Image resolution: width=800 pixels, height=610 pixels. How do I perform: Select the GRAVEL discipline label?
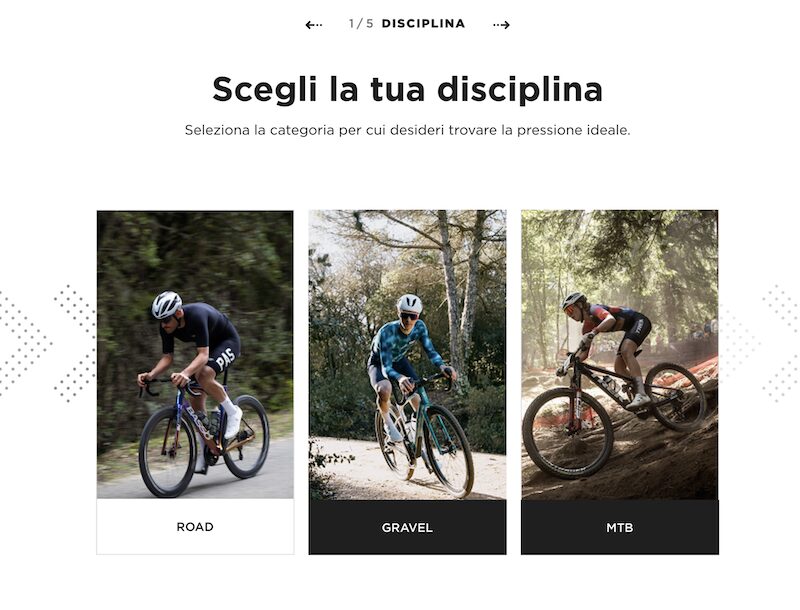tap(407, 527)
